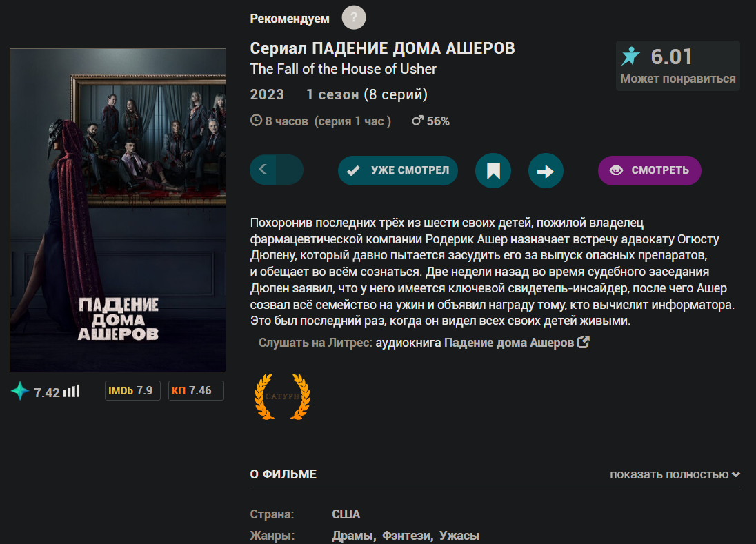
Task: Click the blue star prediction 6.01 box
Action: click(678, 66)
